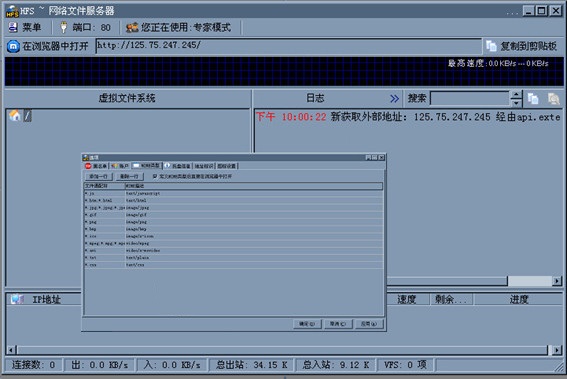Select the image/gif row in MIME table
This screenshot has height=379, width=567.
click(233, 215)
